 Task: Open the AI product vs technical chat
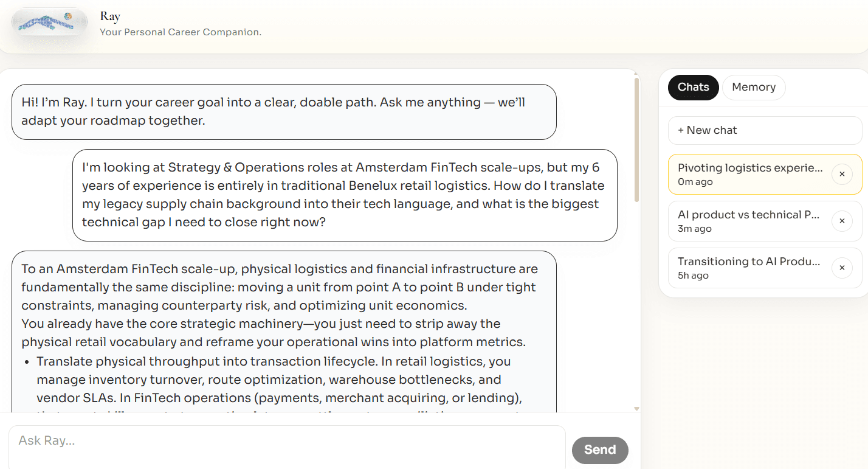pos(749,221)
